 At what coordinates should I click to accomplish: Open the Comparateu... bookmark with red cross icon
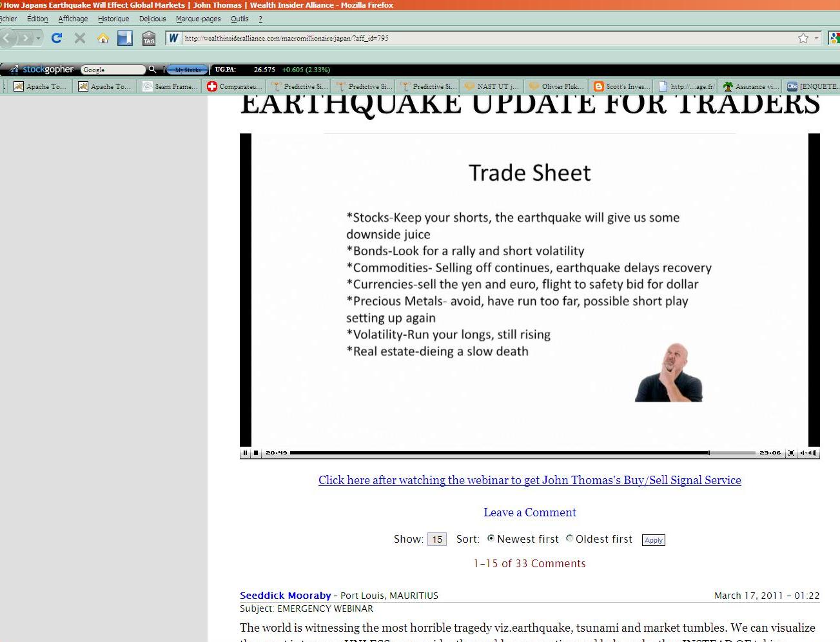point(235,86)
